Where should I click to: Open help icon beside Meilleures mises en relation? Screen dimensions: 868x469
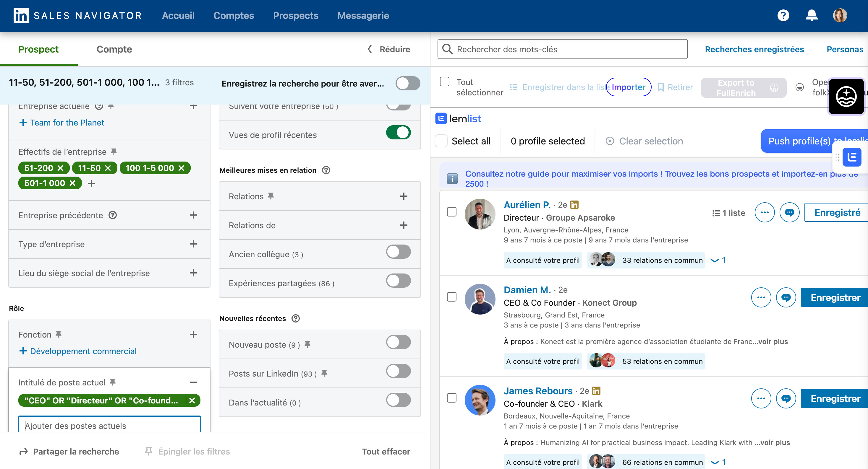(326, 170)
